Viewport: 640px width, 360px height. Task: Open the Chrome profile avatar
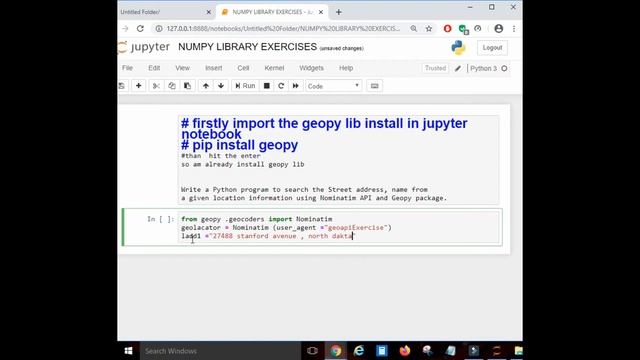[x=498, y=29]
